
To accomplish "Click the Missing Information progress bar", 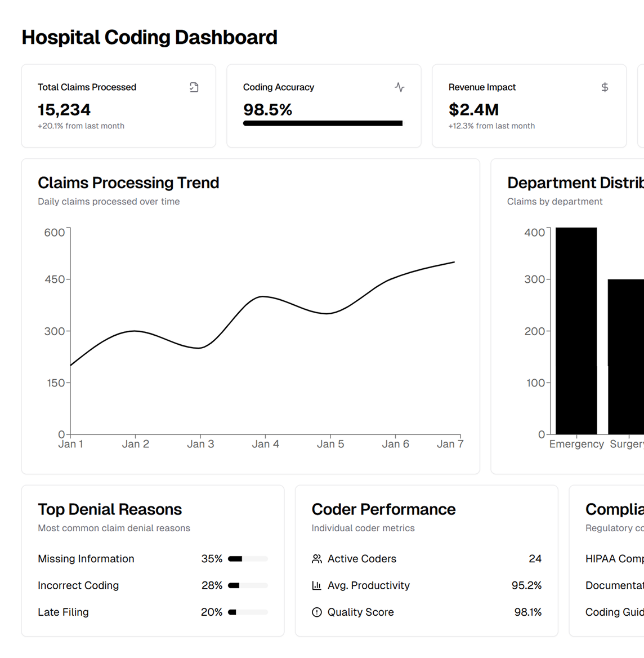I will 248,559.
